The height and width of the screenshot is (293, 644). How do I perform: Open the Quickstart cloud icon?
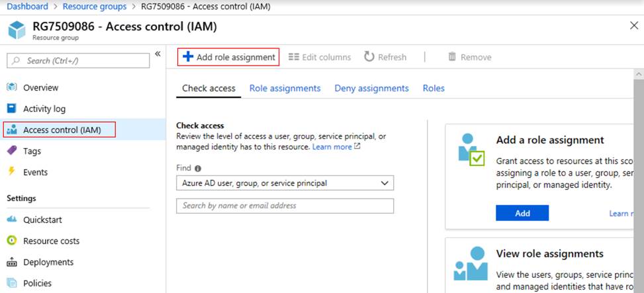click(x=12, y=220)
